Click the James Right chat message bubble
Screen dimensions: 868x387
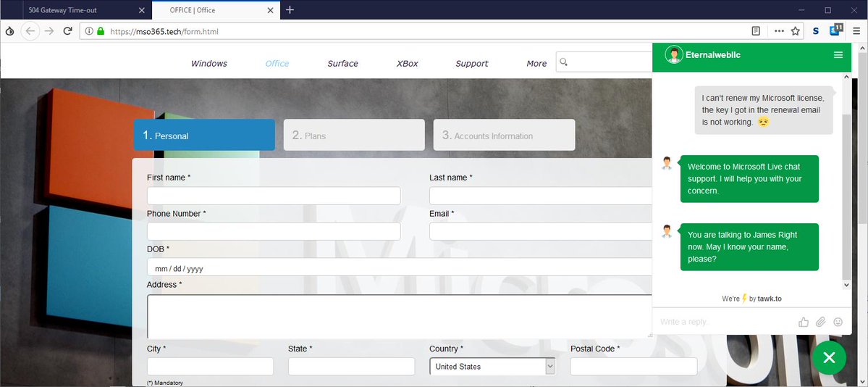[749, 246]
